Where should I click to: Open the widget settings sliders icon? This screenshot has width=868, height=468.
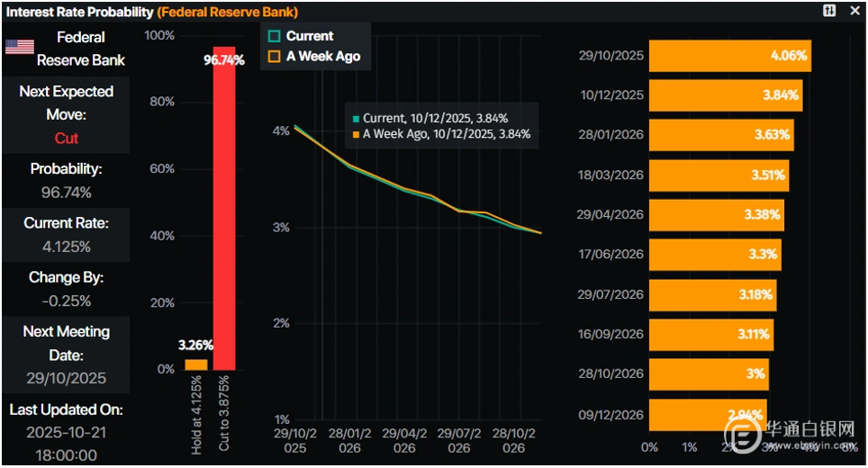coord(829,11)
